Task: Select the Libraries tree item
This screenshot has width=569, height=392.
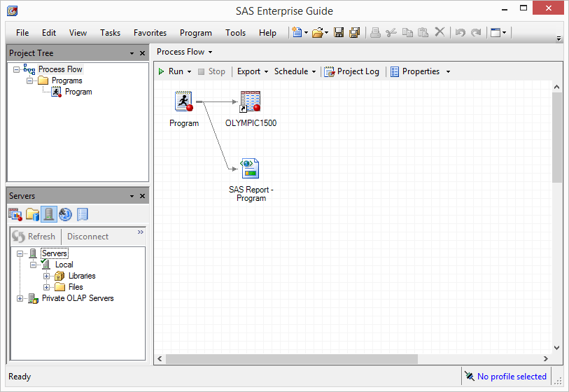Action: pos(82,276)
